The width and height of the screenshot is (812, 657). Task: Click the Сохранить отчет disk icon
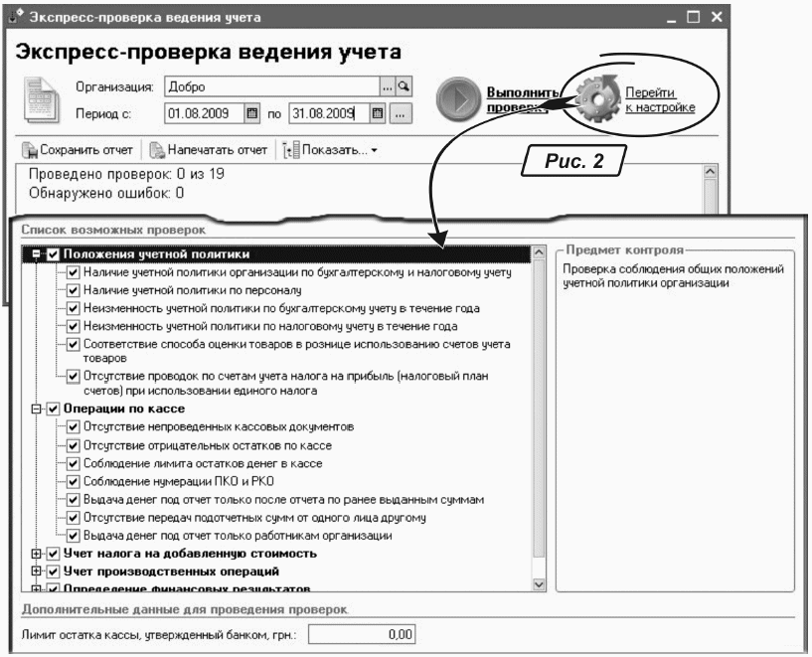tap(29, 150)
